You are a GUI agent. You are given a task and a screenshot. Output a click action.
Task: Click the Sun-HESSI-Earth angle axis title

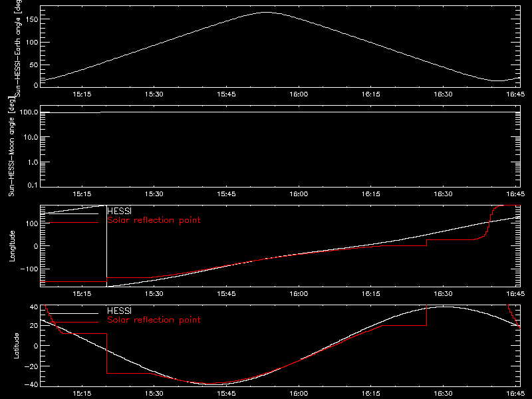point(18,49)
